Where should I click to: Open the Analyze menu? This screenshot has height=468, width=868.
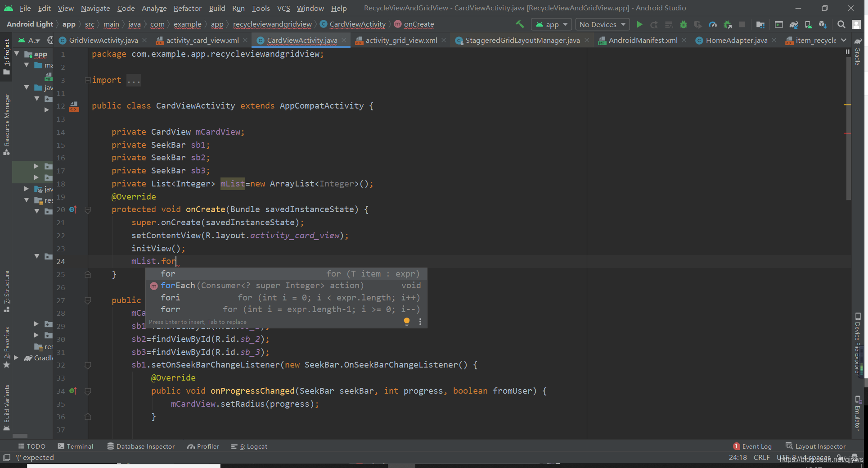click(x=154, y=8)
